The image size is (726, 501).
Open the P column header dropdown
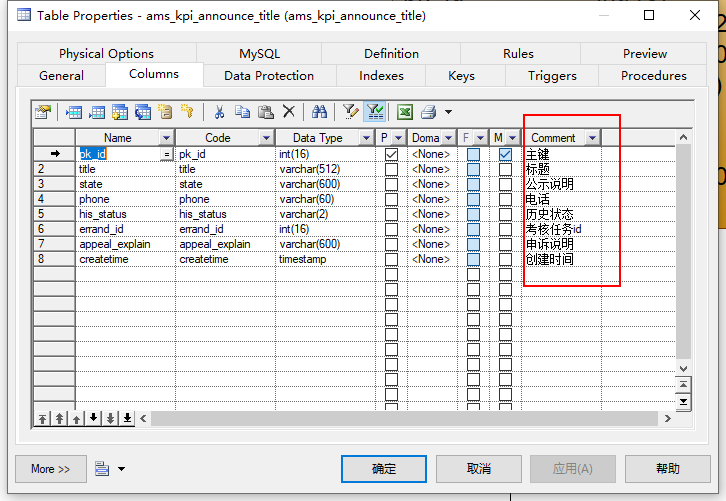[x=398, y=138]
